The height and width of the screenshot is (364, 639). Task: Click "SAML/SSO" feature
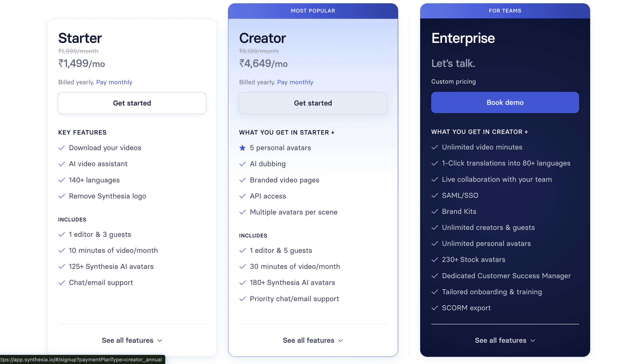coord(460,195)
